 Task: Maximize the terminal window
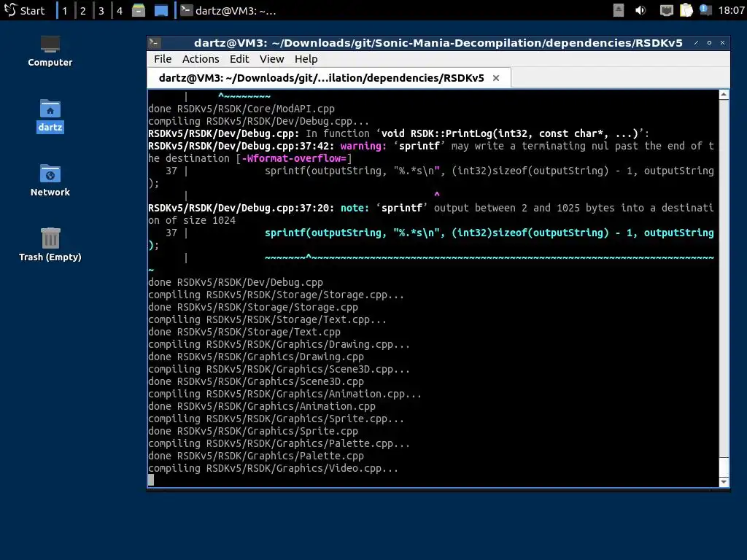coord(709,43)
